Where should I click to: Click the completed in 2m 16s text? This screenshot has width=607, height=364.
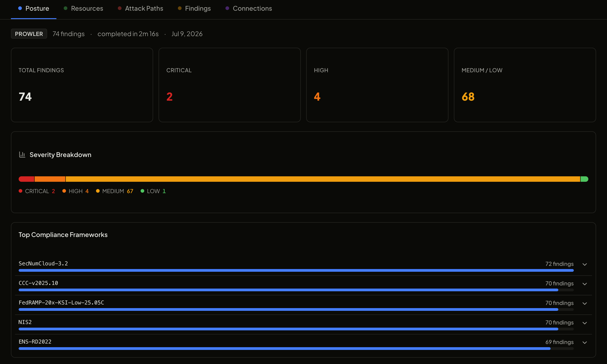[128, 34]
